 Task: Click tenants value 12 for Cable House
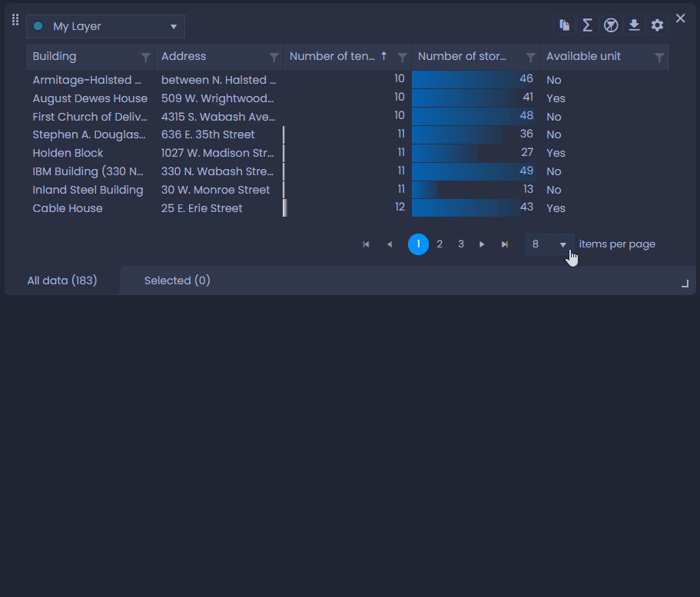tap(400, 207)
